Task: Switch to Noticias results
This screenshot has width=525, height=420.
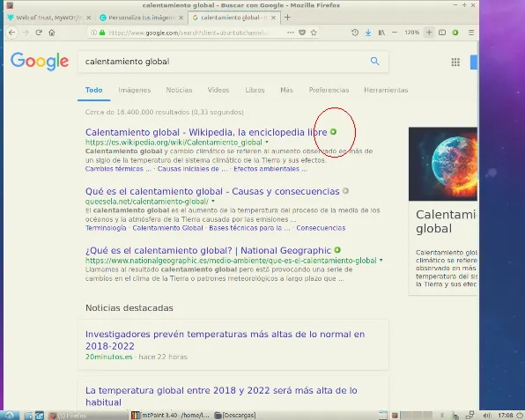Action: [179, 90]
